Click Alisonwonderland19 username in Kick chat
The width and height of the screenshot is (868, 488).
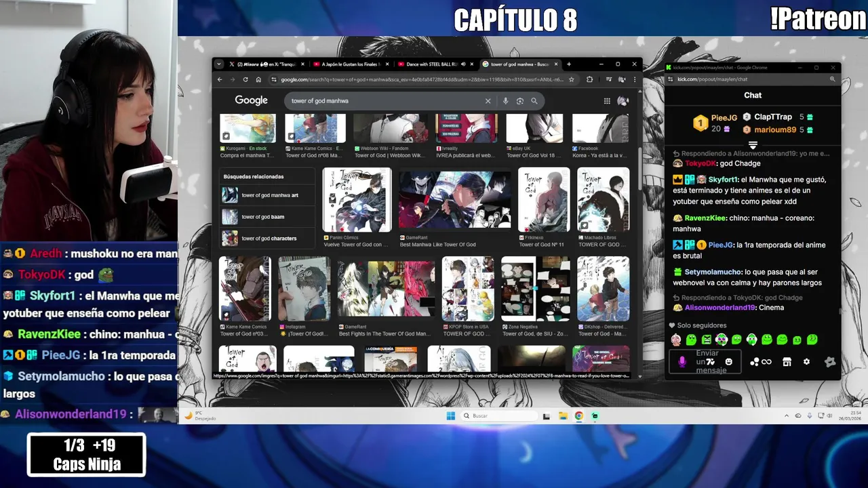point(719,308)
